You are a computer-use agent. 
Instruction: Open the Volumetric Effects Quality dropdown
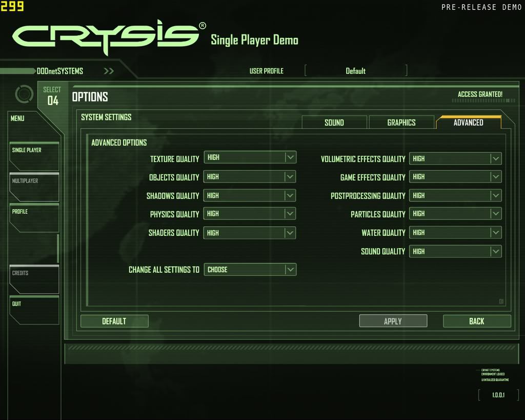point(455,159)
